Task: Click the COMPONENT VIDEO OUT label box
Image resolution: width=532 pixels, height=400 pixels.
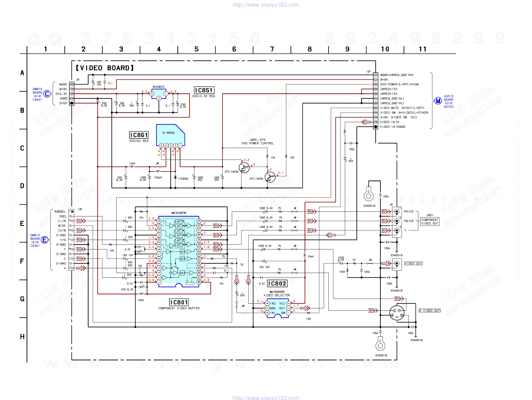Action: pyautogui.click(x=430, y=222)
